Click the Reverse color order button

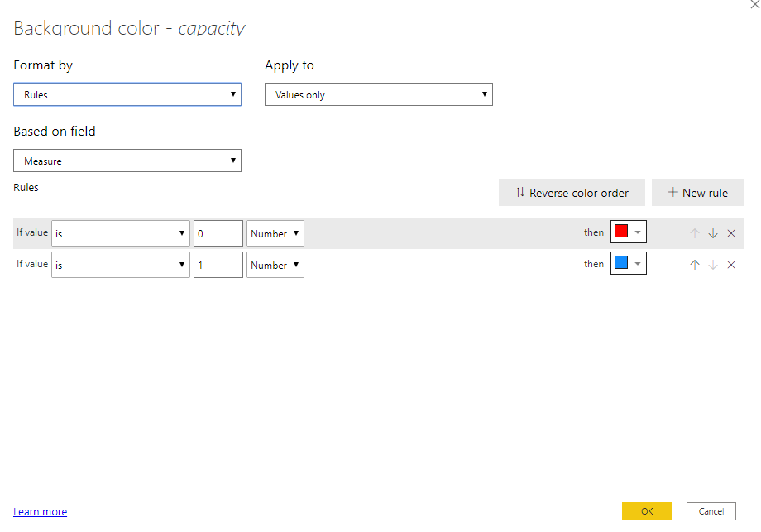(x=572, y=193)
